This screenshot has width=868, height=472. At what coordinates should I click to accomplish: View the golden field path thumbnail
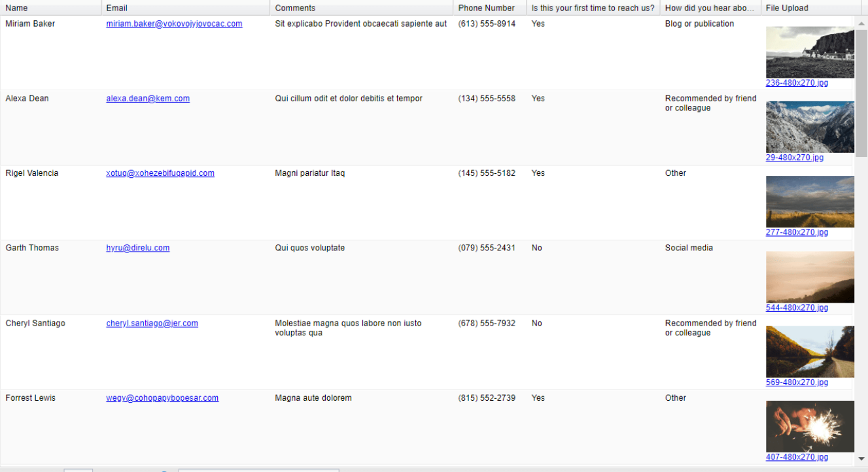click(x=810, y=201)
